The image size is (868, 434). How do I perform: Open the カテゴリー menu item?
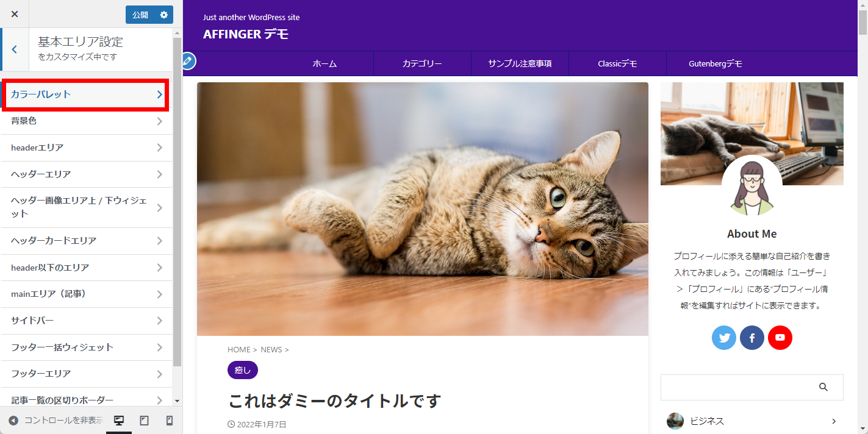(422, 63)
